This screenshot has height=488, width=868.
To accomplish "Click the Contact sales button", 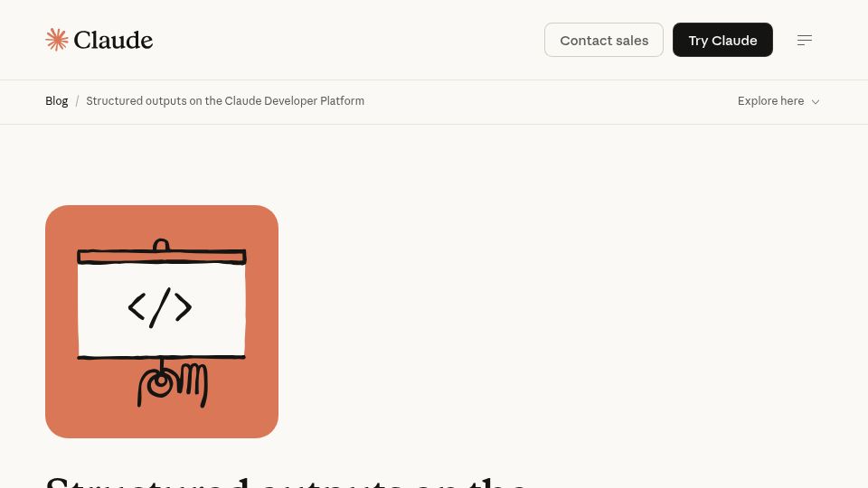I will click(x=603, y=40).
